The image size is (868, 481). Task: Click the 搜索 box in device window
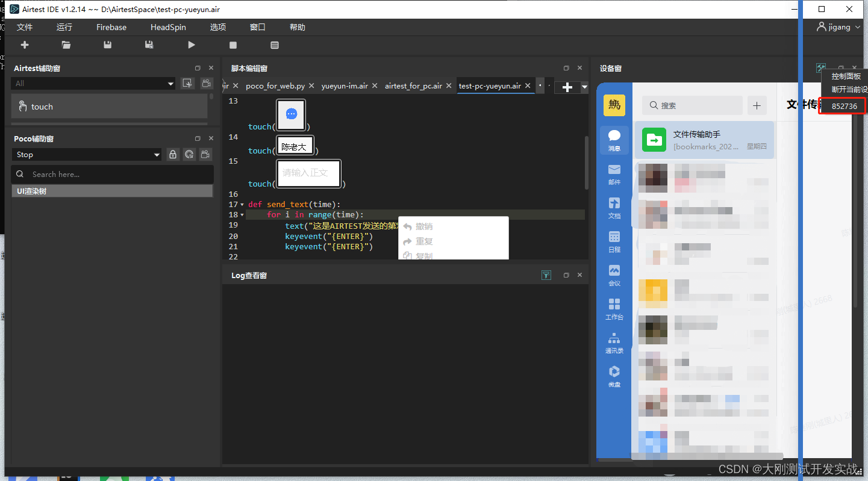(692, 105)
